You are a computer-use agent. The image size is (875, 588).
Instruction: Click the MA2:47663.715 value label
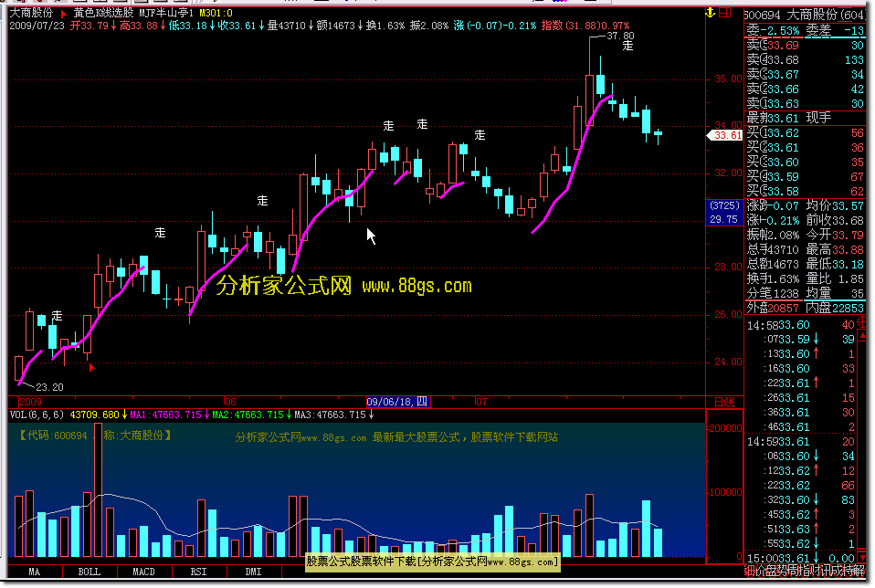click(x=248, y=415)
